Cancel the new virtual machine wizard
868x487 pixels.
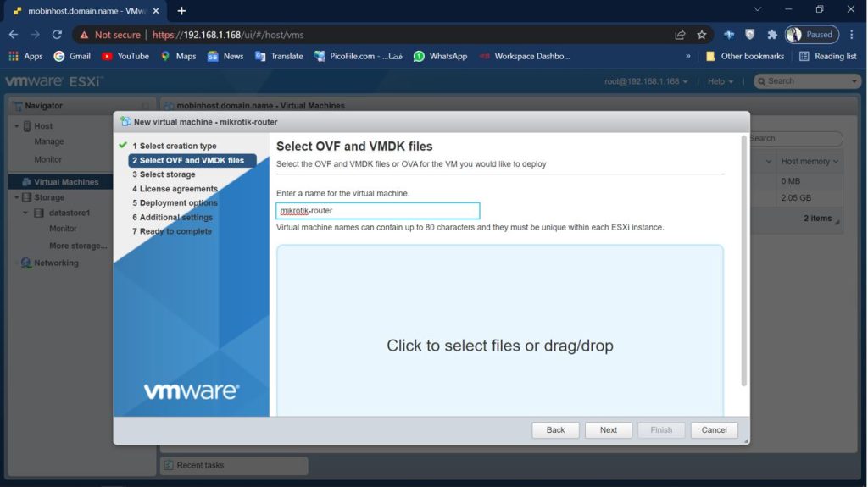714,429
